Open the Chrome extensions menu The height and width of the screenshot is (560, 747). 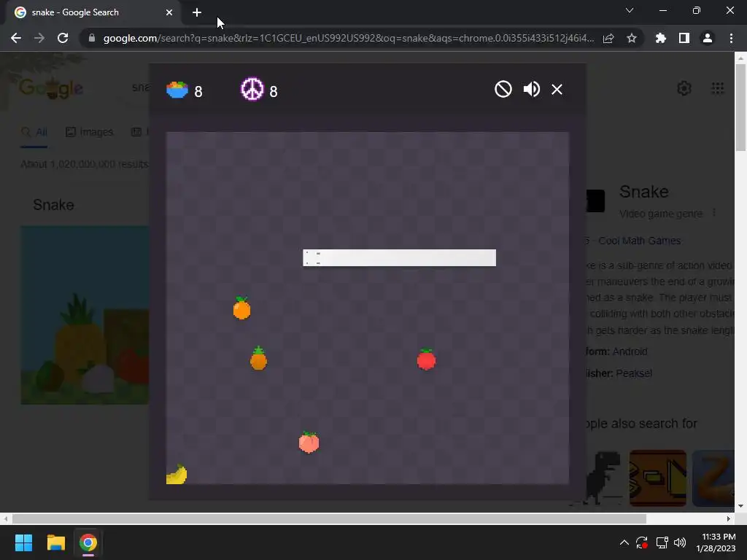point(661,38)
